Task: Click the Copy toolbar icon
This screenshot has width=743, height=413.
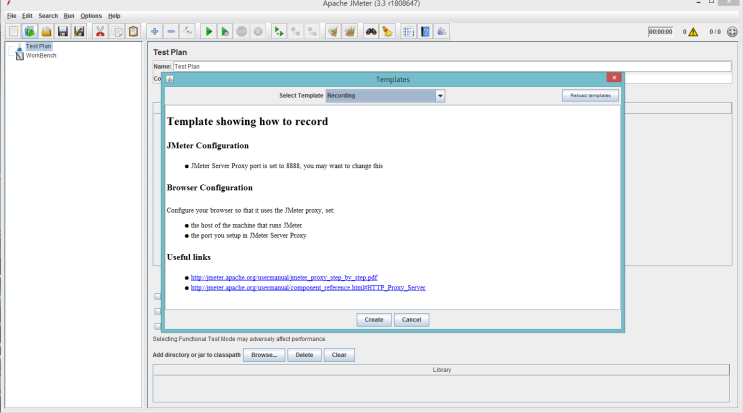Action: click(117, 32)
